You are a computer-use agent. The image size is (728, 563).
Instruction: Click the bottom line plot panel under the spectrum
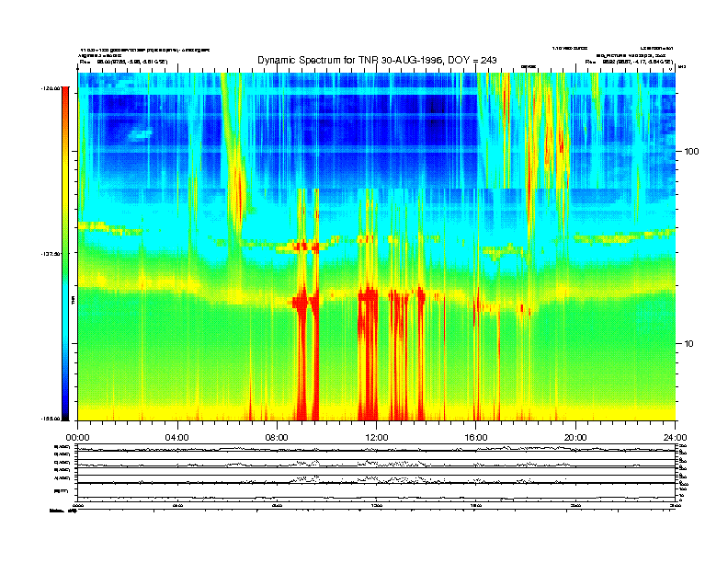[376, 493]
